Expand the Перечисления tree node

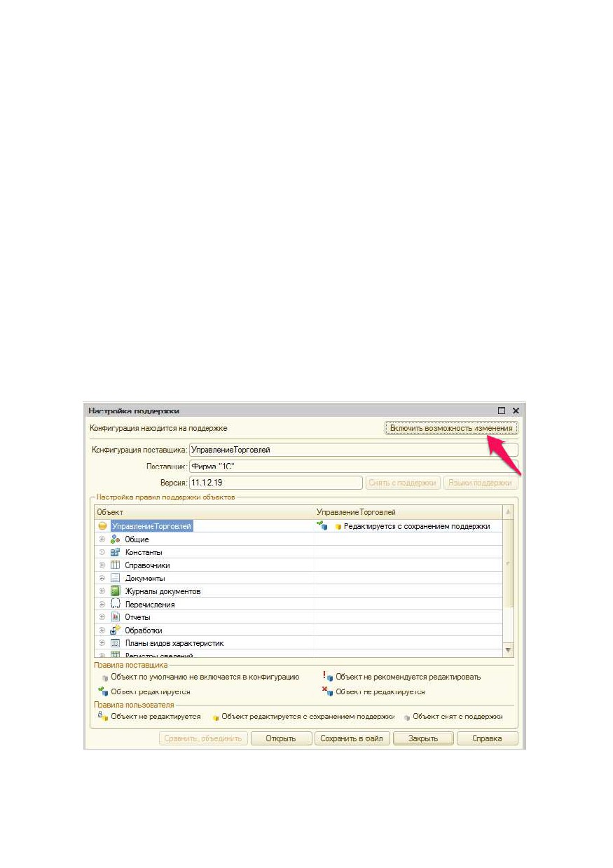(102, 604)
